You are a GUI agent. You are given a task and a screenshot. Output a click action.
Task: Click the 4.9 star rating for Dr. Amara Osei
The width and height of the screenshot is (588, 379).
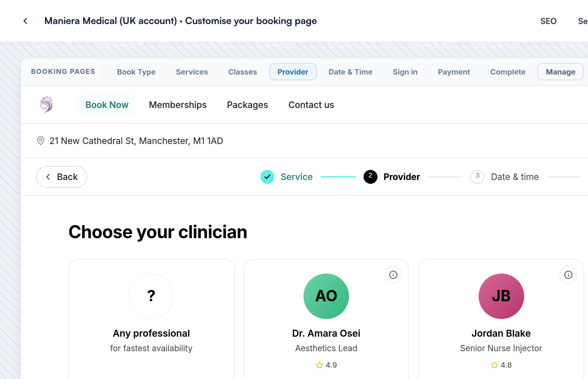326,365
